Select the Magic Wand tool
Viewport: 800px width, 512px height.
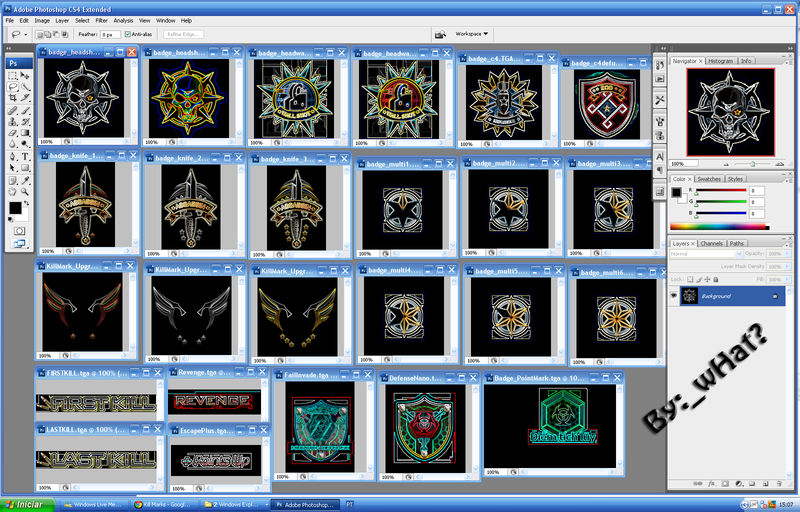click(x=25, y=87)
